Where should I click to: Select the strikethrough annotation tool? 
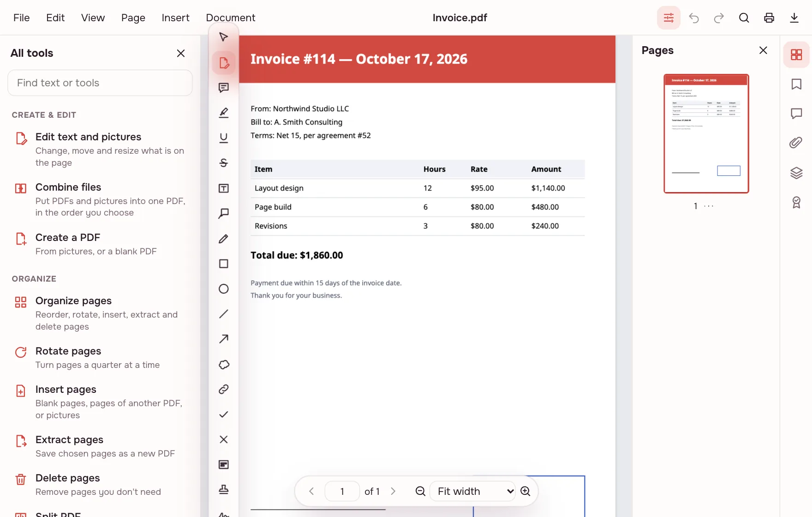224,163
